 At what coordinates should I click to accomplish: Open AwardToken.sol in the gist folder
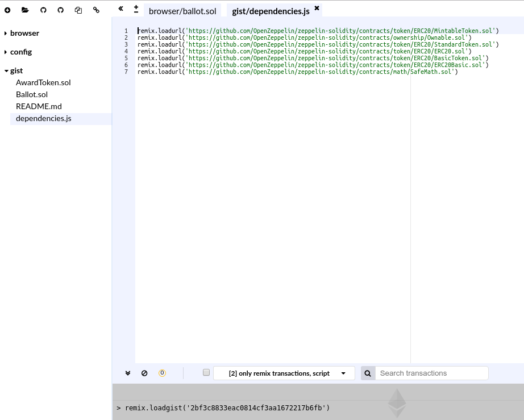(43, 82)
